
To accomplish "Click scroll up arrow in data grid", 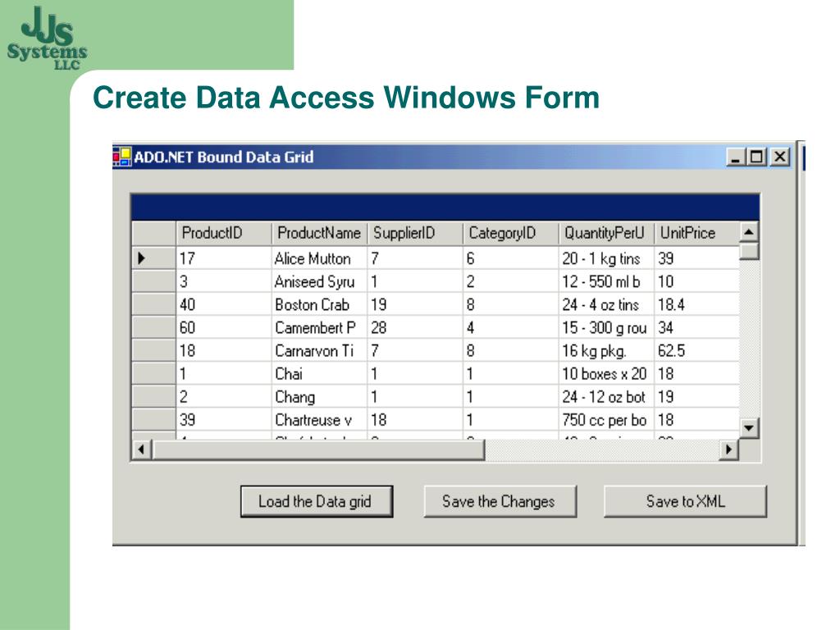I will (749, 232).
